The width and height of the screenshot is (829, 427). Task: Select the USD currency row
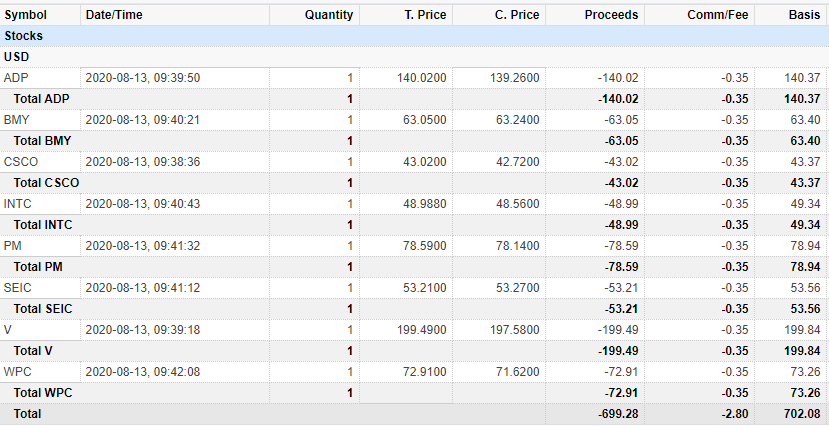(x=414, y=57)
